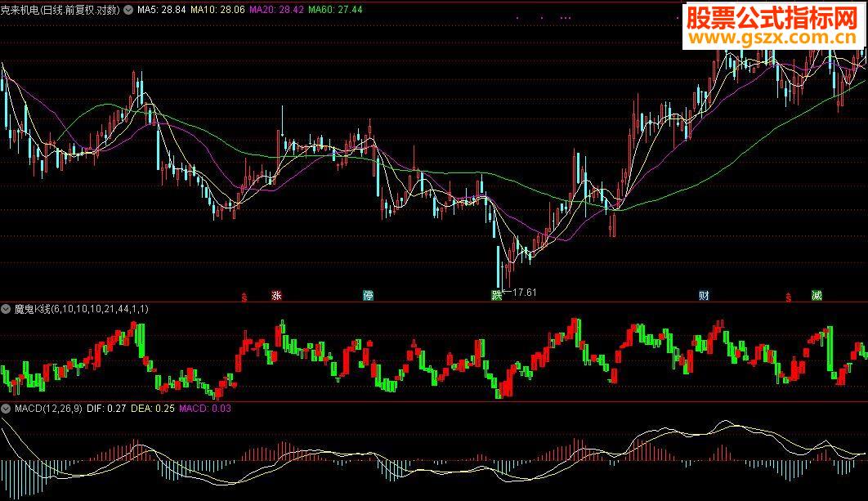The height and width of the screenshot is (501, 868).
Task: Click the red 涨 event marker
Action: [x=276, y=296]
